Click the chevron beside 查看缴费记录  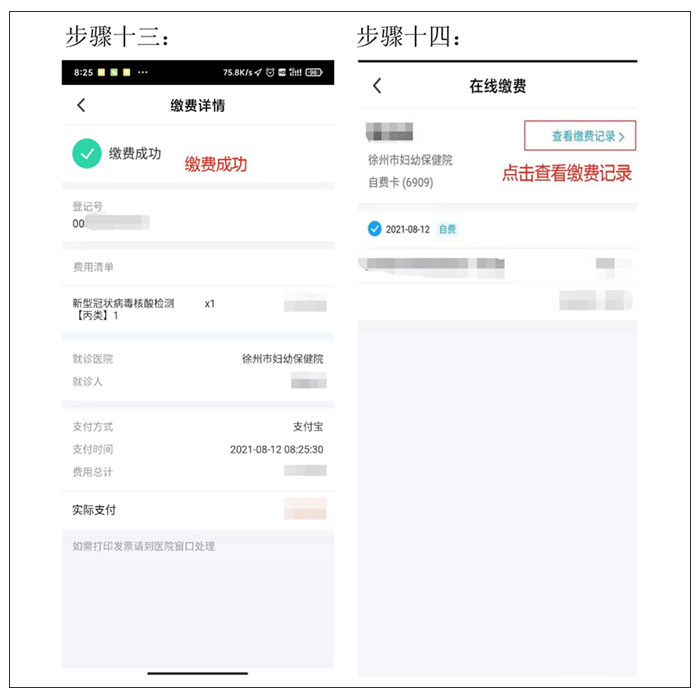(621, 137)
